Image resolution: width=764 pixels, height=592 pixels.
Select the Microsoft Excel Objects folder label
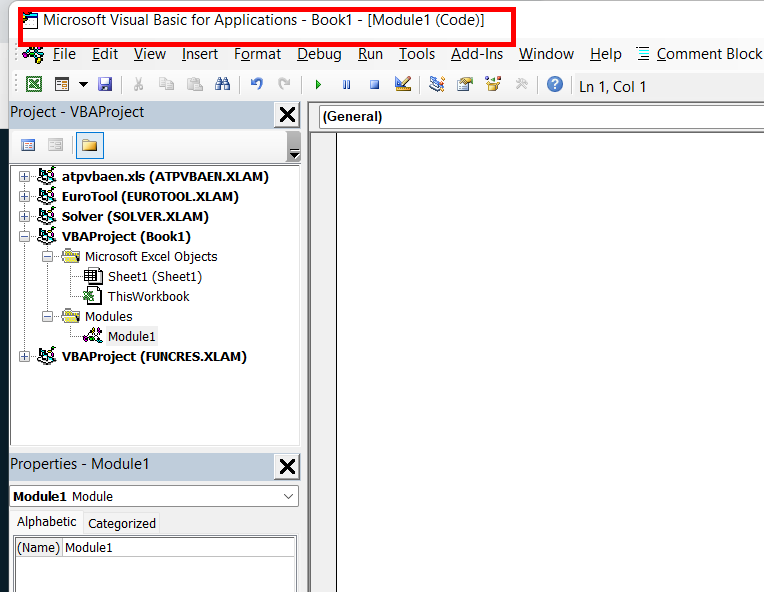(x=151, y=256)
